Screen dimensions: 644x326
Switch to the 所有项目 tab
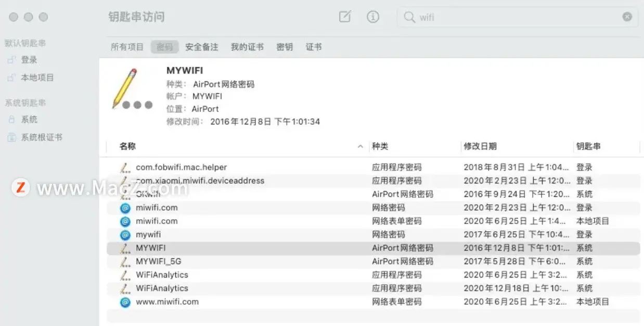tap(126, 46)
